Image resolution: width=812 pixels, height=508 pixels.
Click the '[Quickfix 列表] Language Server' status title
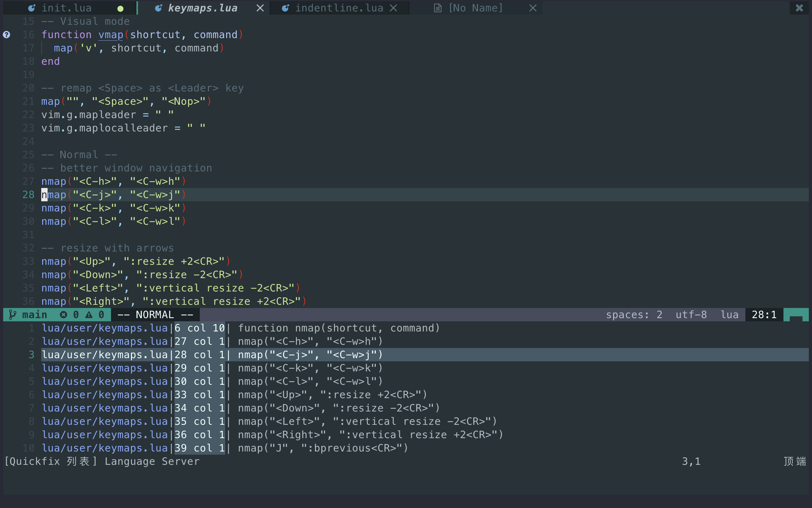[x=102, y=462]
